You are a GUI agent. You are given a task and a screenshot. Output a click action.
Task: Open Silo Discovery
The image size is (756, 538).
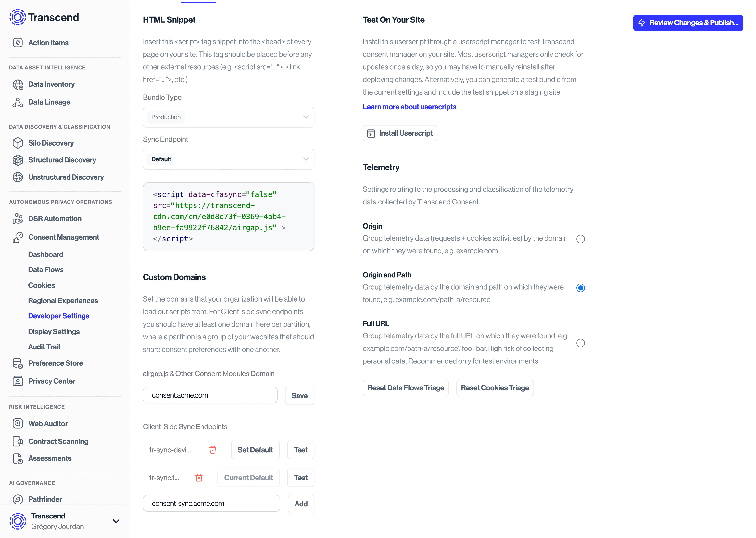click(x=51, y=143)
